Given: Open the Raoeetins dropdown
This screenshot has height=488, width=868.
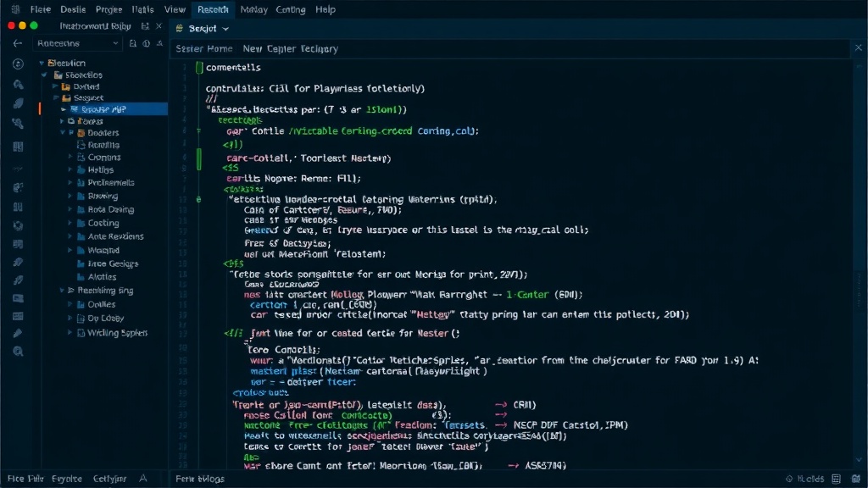Looking at the screenshot, I should 77,43.
